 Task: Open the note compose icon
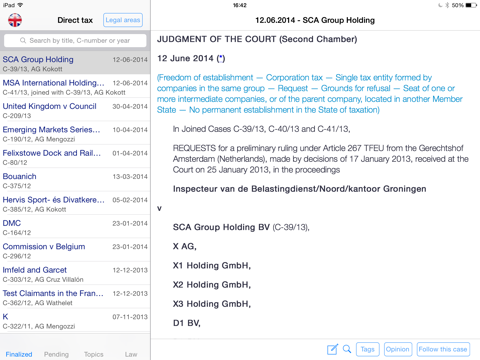click(x=332, y=349)
